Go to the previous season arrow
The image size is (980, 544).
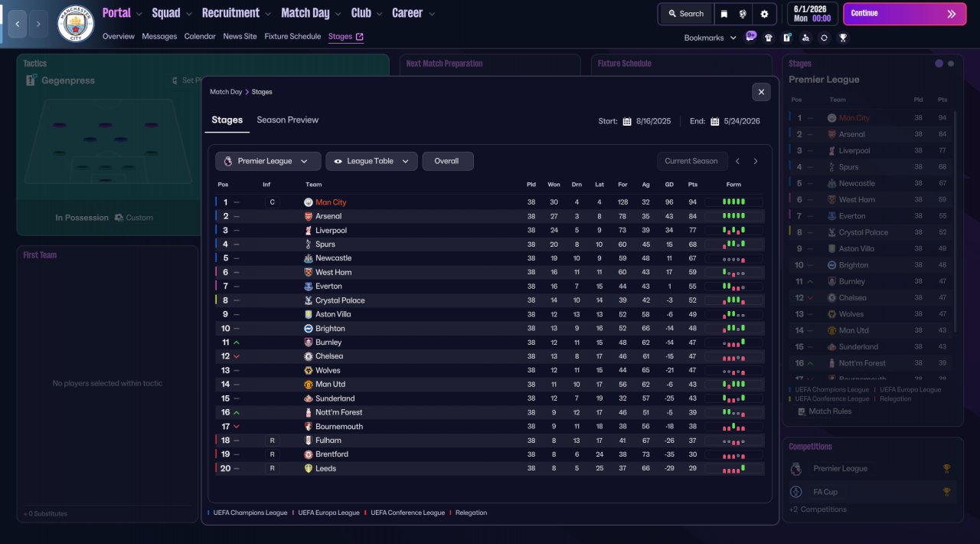[x=738, y=161]
